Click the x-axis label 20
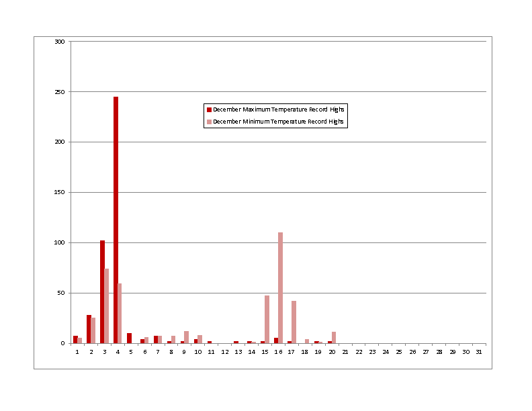This screenshot has height=411, width=532. tap(332, 352)
